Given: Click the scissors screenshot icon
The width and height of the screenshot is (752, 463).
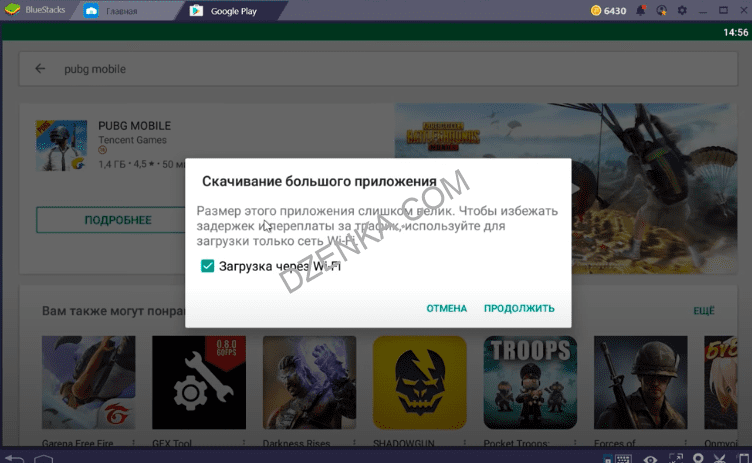Looking at the screenshot, I should (x=719, y=459).
